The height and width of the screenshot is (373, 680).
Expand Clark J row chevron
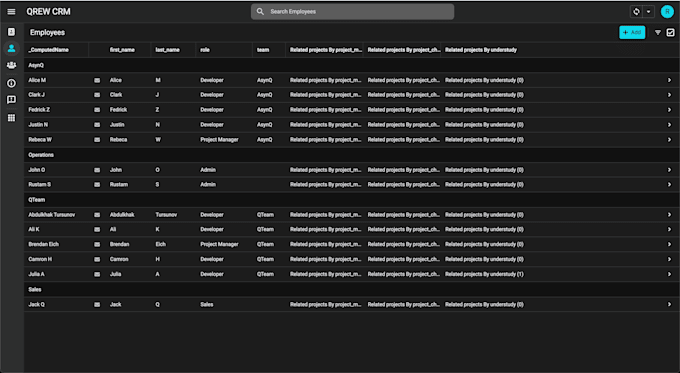click(x=669, y=95)
